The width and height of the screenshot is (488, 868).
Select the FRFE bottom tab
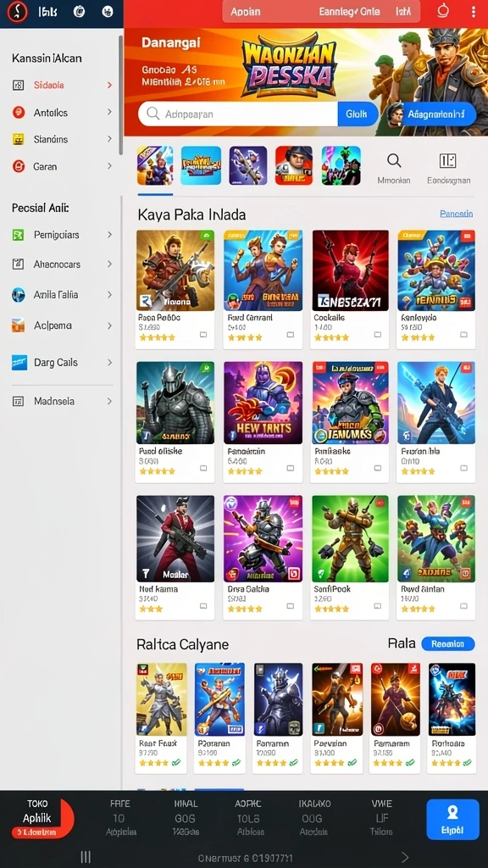[120, 818]
